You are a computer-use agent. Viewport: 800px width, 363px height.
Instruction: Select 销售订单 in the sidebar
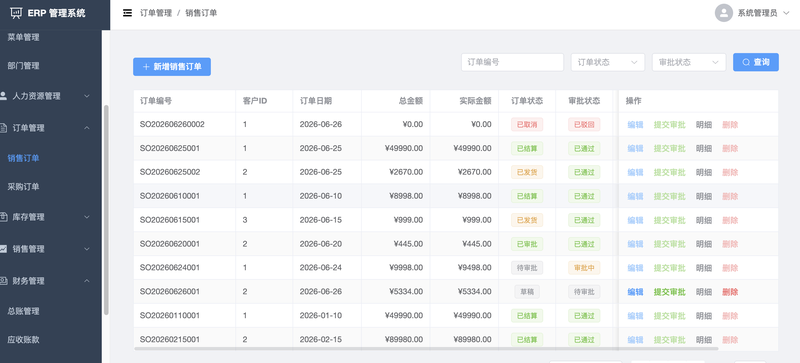point(23,158)
